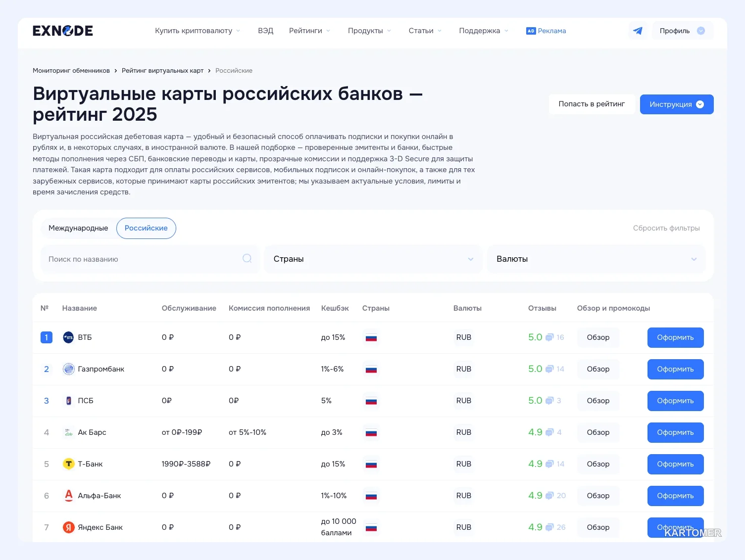Go to Рейтинг виртуальных карт breadcrumb
Screen dimensions: 745x560
click(162, 71)
